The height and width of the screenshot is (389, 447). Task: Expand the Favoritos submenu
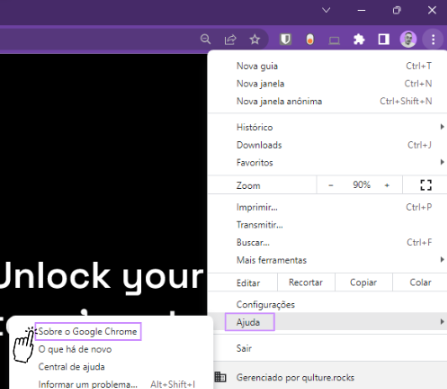327,163
